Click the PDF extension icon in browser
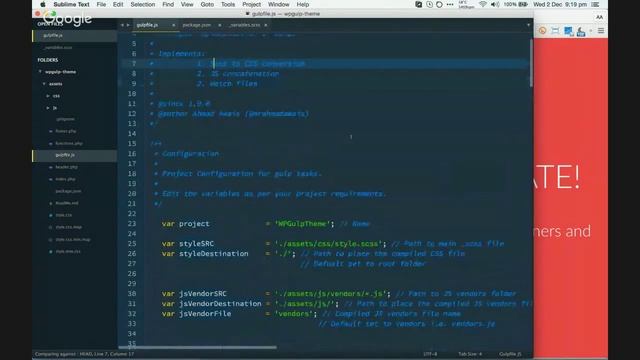 [581, 31]
